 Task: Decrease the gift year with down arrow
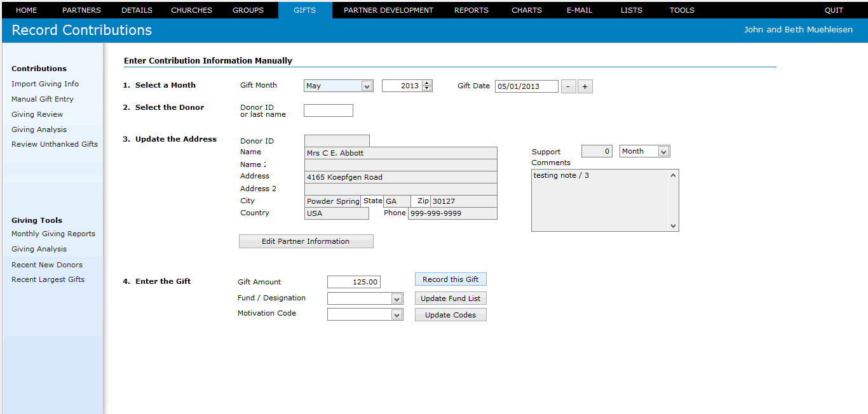coord(427,88)
